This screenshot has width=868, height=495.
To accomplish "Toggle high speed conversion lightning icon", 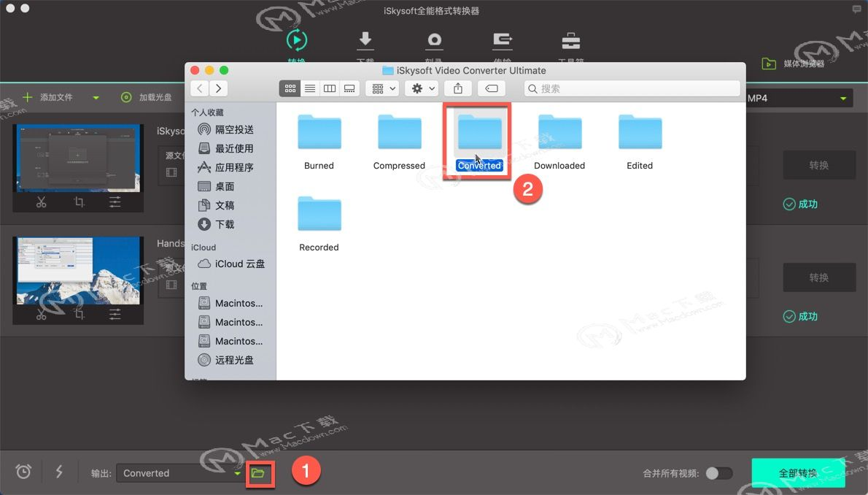I will point(58,472).
